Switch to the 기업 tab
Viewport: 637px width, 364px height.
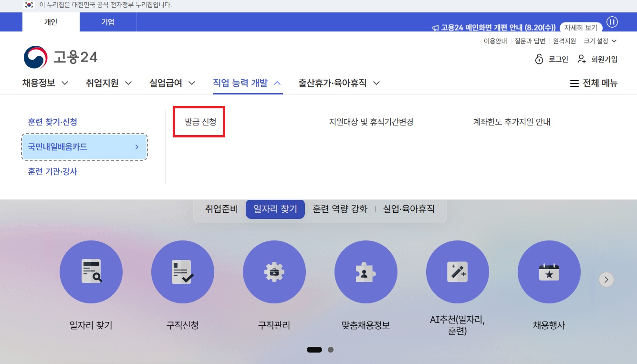tap(107, 22)
